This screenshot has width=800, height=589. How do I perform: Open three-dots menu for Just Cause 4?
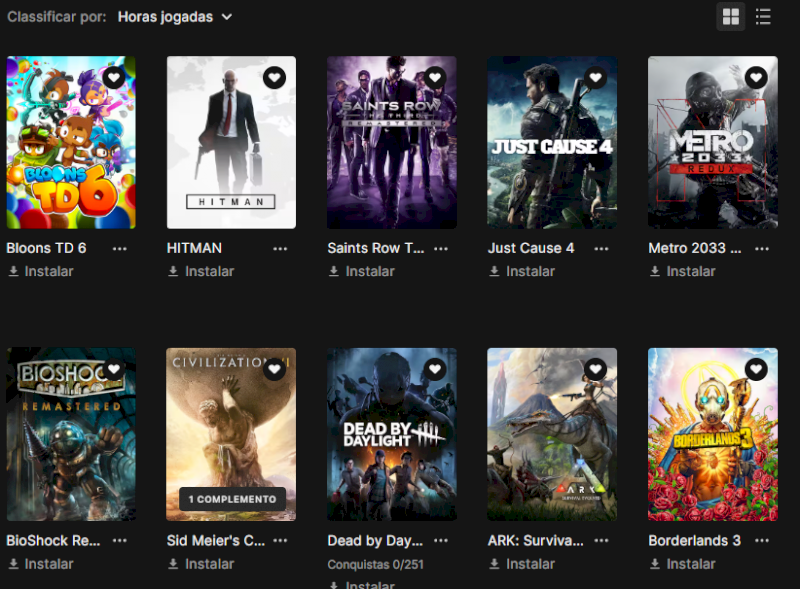[x=601, y=248]
